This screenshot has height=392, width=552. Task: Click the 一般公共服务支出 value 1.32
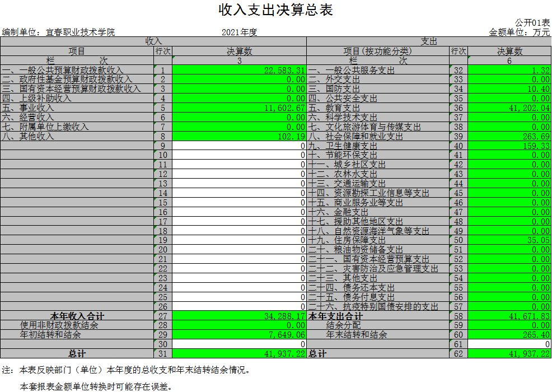point(509,70)
